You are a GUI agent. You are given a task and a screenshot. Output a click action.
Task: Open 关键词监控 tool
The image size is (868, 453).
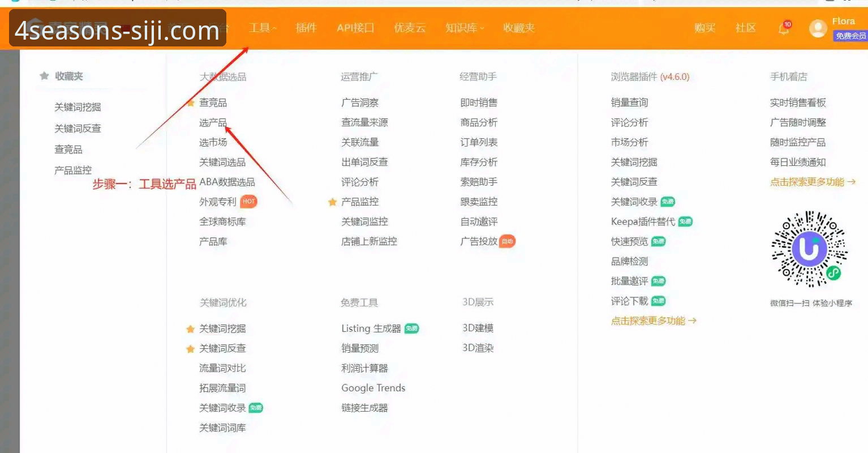pyautogui.click(x=364, y=221)
